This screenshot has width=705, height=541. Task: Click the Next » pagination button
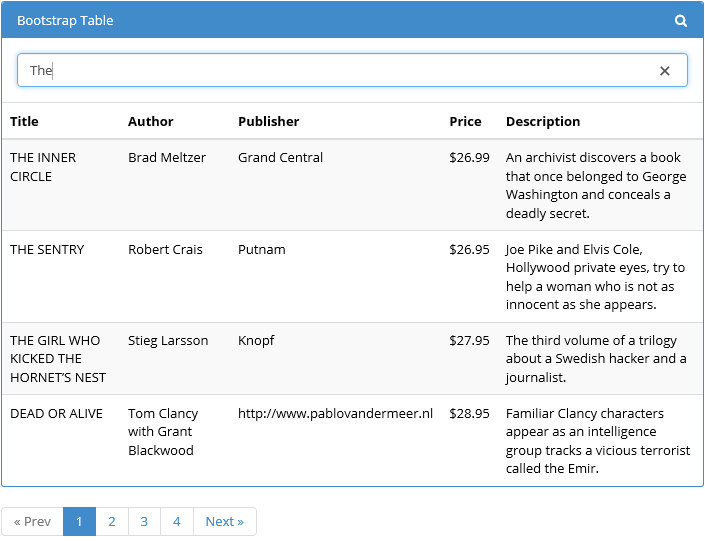tap(225, 521)
